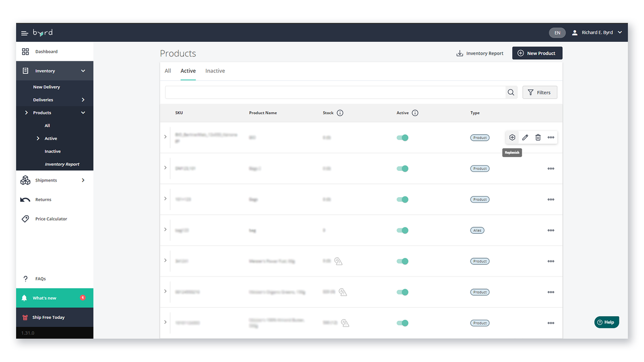
Task: Toggle the Active switch on the last visible product
Action: pos(402,323)
